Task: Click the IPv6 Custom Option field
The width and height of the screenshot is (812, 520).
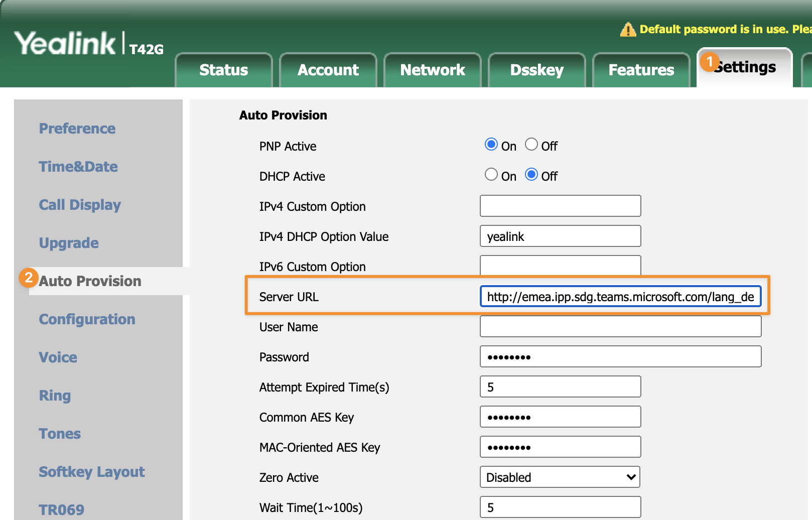Action: coord(561,266)
